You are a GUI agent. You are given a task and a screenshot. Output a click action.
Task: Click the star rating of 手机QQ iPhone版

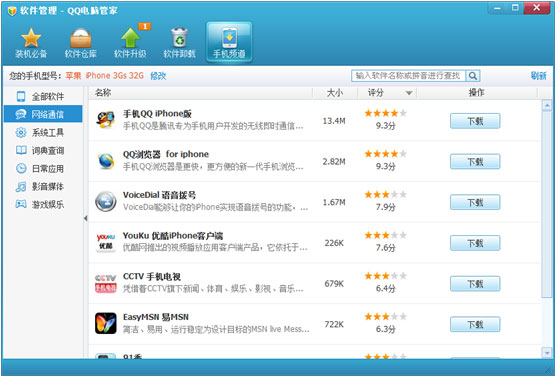pyautogui.click(x=385, y=113)
